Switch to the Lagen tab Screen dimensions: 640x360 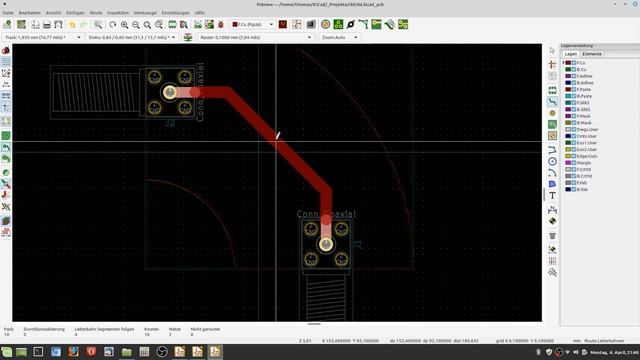570,54
